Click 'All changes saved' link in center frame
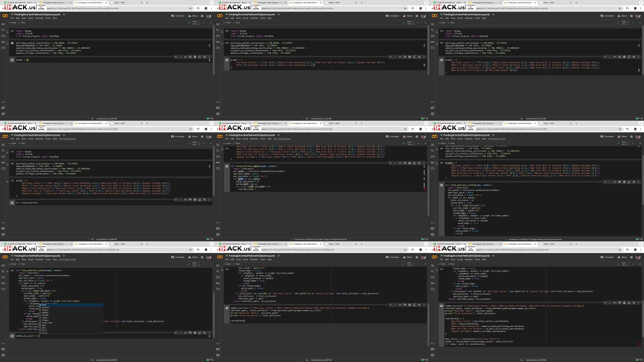Image resolution: width=644 pixels, height=362 pixels. [282, 139]
